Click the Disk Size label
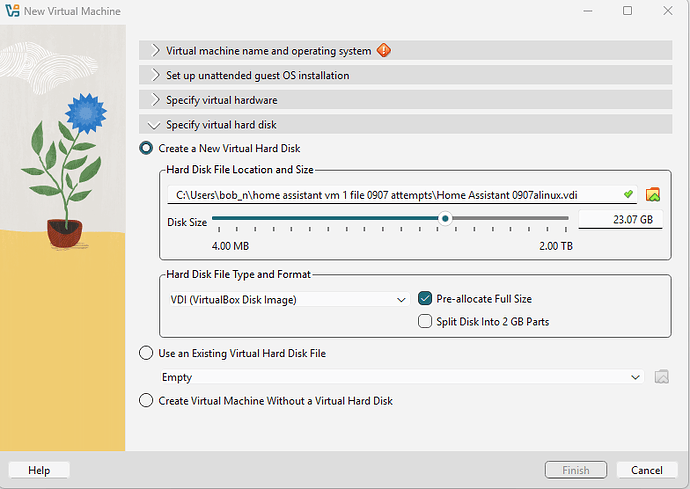This screenshot has width=690, height=489. (187, 222)
